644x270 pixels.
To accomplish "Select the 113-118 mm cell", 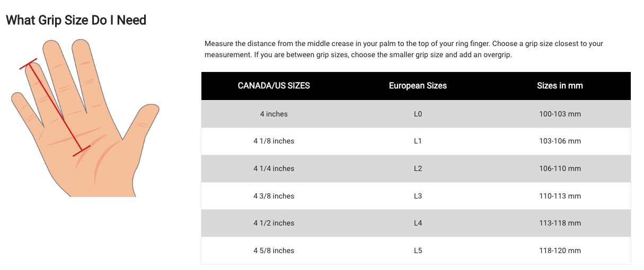I will coord(560,223).
